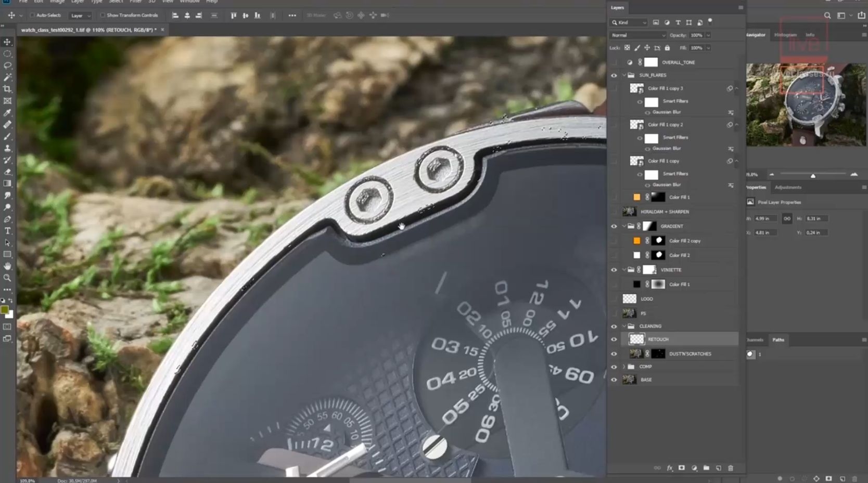This screenshot has height=483, width=868.
Task: Hide the GRADIENT group
Action: 614,226
